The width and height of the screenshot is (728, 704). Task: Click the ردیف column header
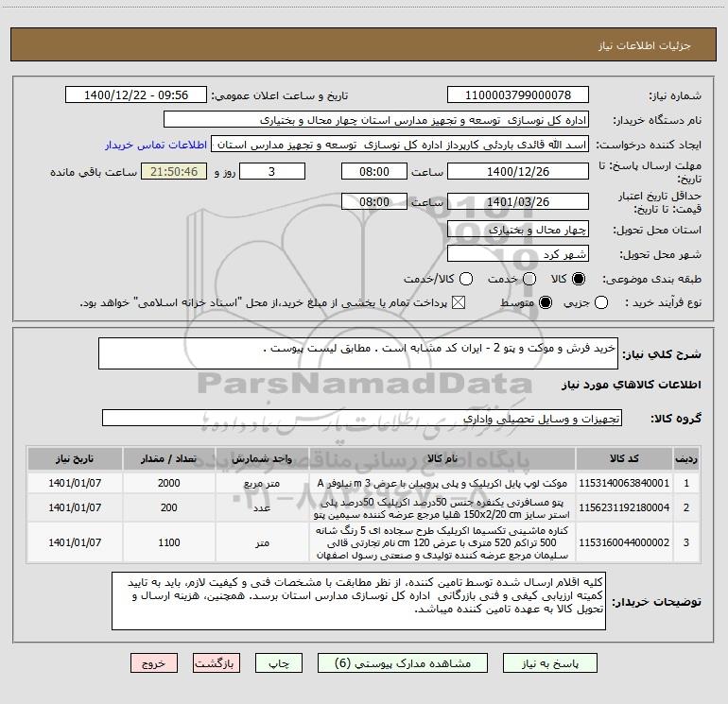(x=686, y=458)
